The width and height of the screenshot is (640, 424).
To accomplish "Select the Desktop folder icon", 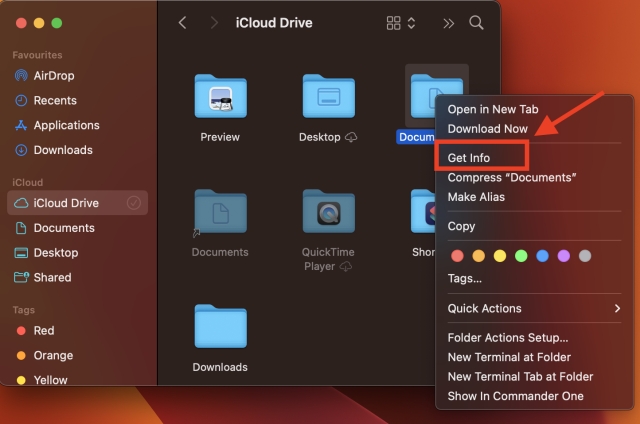I will (329, 96).
